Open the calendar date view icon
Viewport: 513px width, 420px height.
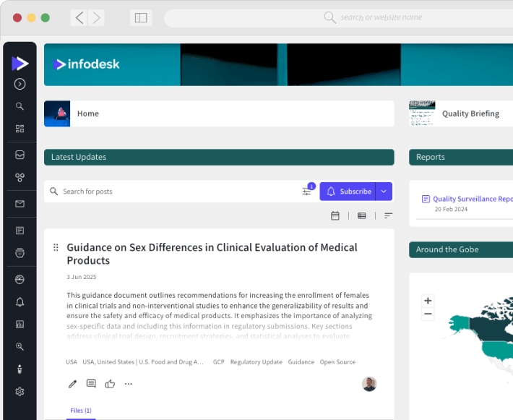(x=335, y=215)
